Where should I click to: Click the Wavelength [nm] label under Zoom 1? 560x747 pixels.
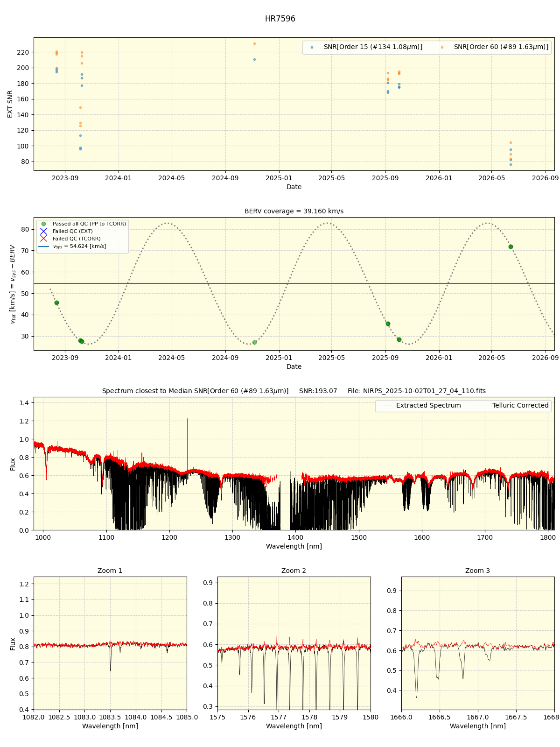point(110,726)
